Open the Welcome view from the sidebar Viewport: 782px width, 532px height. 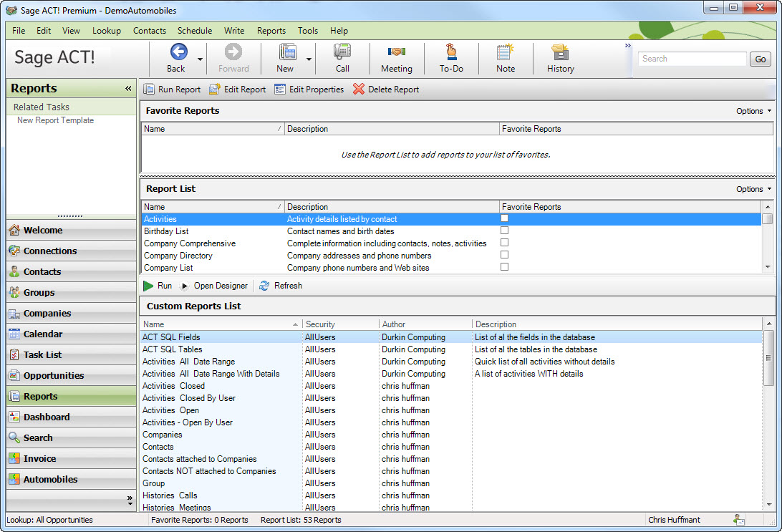coord(71,231)
